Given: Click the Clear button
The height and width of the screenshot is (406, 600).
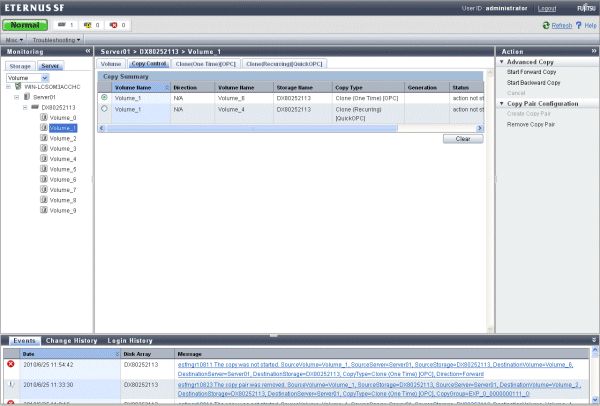Looking at the screenshot, I should pyautogui.click(x=463, y=139).
